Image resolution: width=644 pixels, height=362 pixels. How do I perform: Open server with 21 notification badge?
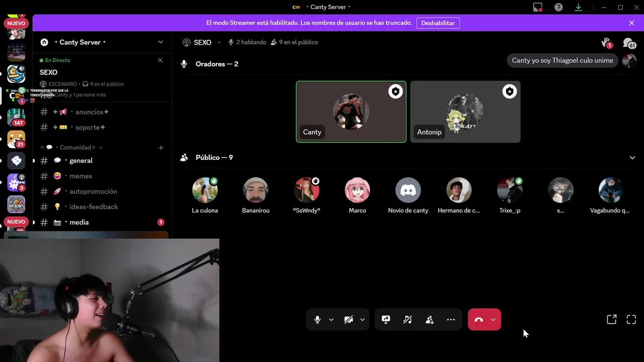(x=16, y=139)
